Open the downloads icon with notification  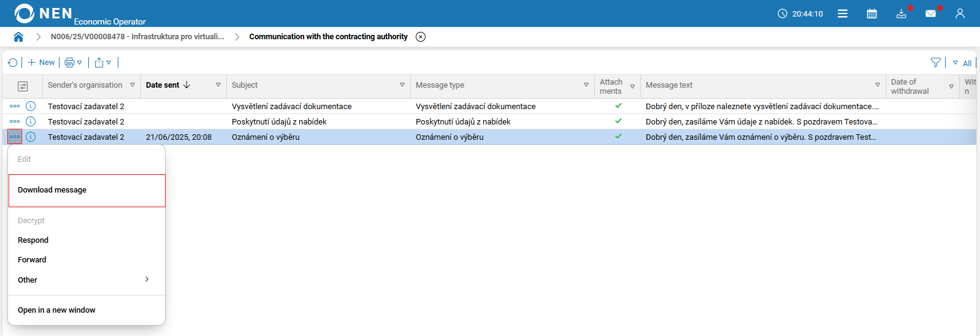[901, 13]
